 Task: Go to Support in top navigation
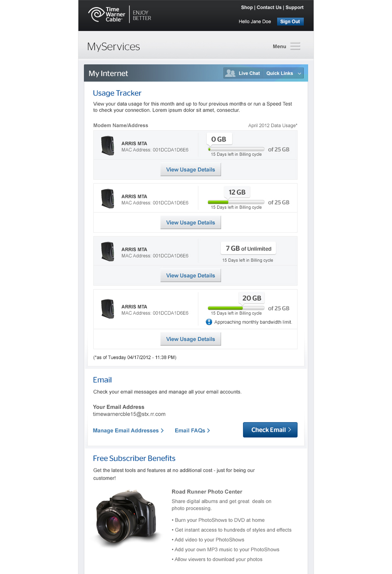point(294,7)
